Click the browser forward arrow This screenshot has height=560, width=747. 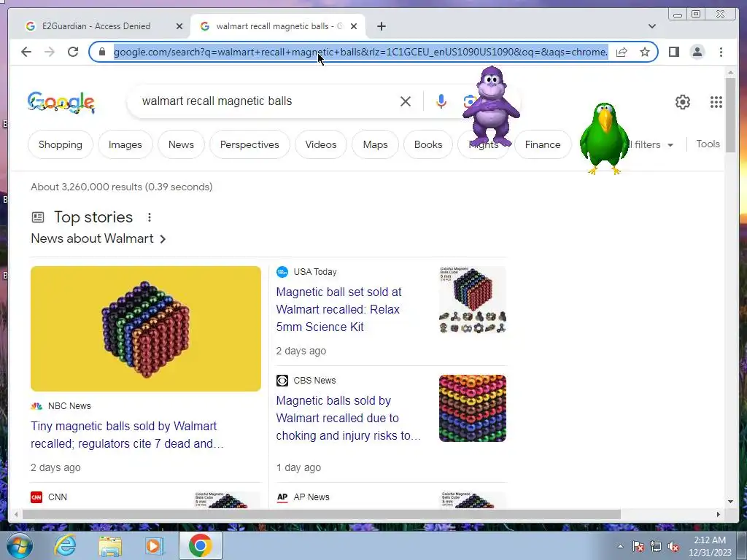[x=50, y=52]
